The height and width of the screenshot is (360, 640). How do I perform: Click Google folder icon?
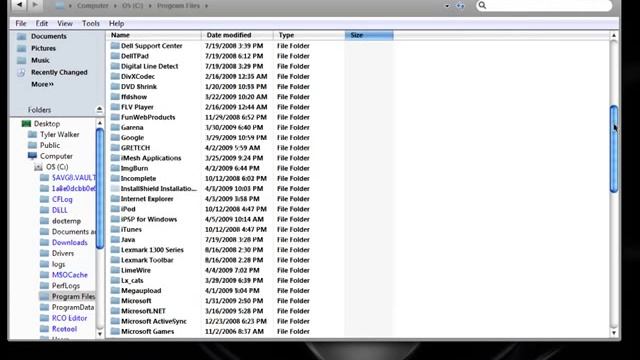point(115,138)
